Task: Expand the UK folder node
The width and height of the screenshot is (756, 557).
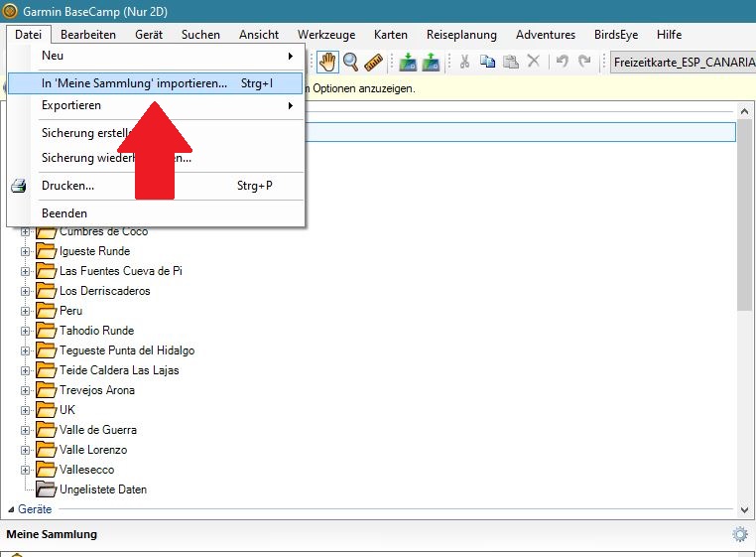Action: point(25,411)
